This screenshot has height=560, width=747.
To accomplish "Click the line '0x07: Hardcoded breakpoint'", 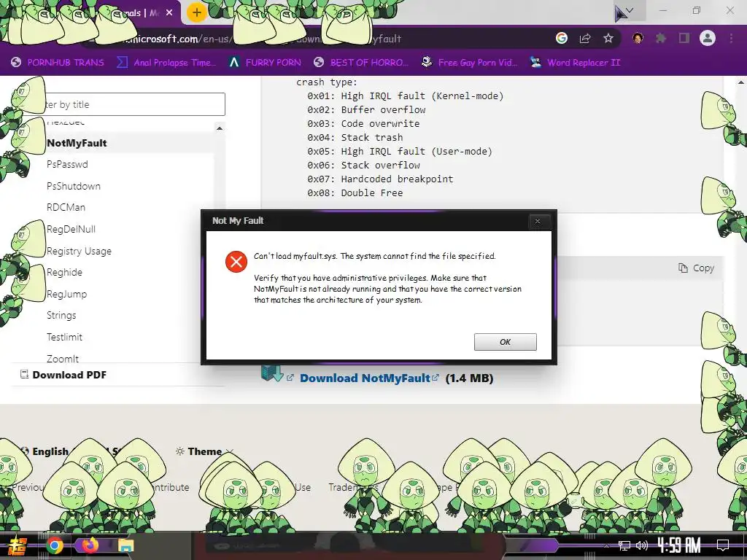I will point(380,179).
